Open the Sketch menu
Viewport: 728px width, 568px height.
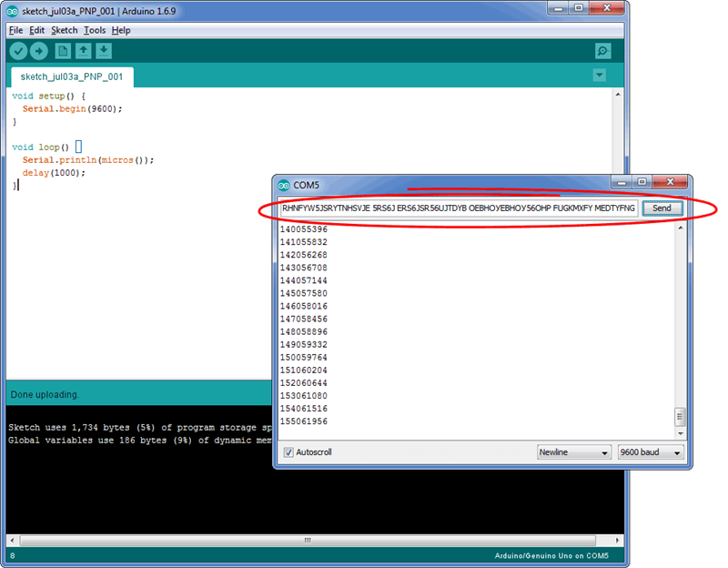[64, 30]
